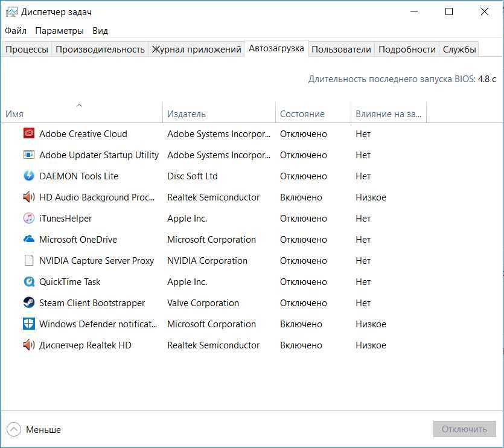Viewport: 504px width, 448px height.
Task: Select the Диспетчер Realtek HD entry
Action: (85, 345)
